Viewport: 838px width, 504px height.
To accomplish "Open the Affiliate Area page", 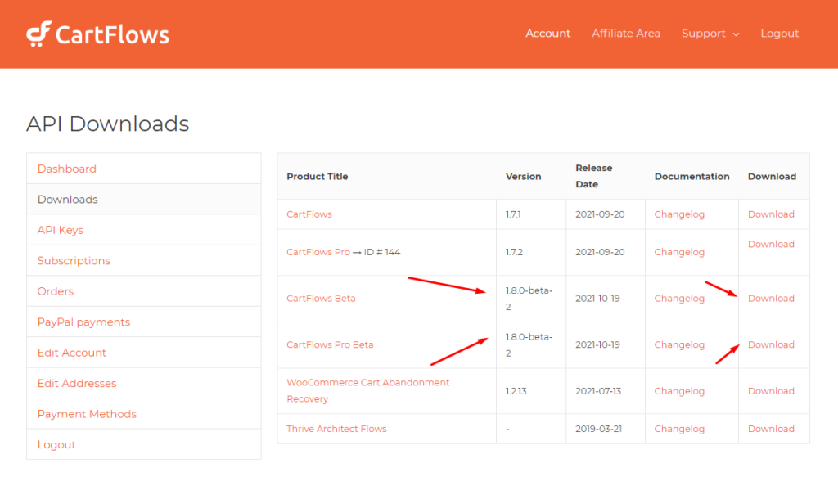I will coord(626,34).
